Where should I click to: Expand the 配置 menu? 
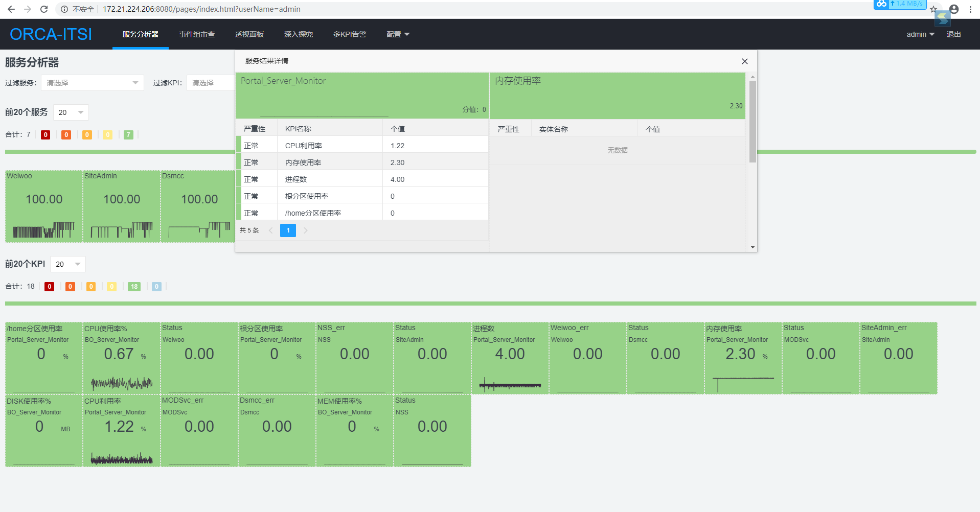tap(398, 34)
